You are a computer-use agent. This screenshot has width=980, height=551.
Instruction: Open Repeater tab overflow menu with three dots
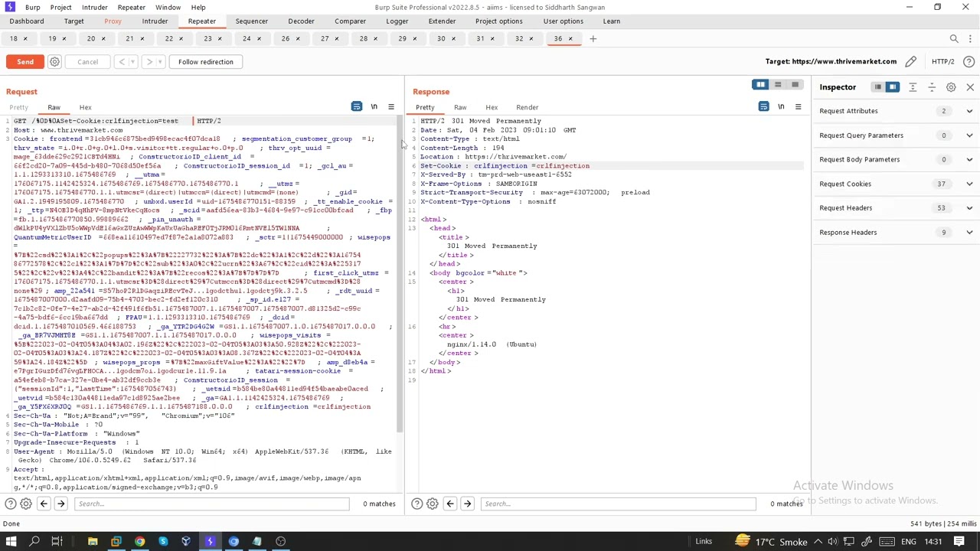pyautogui.click(x=970, y=39)
